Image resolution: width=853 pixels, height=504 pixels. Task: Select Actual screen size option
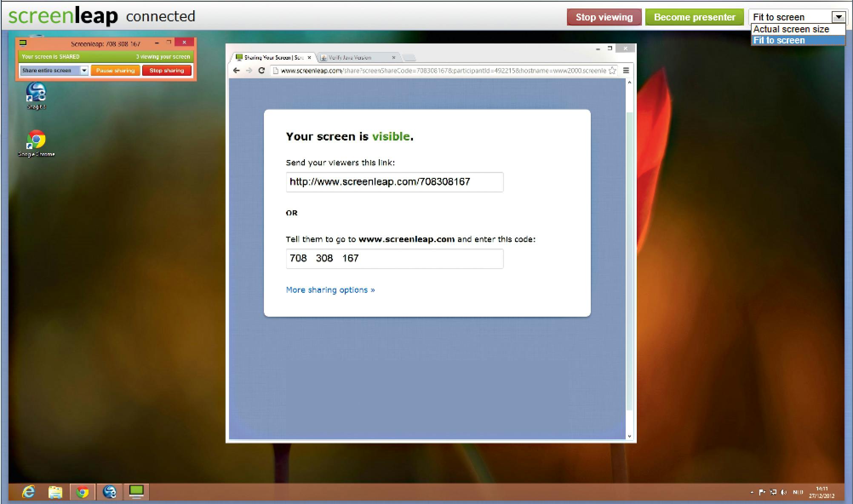click(x=791, y=29)
